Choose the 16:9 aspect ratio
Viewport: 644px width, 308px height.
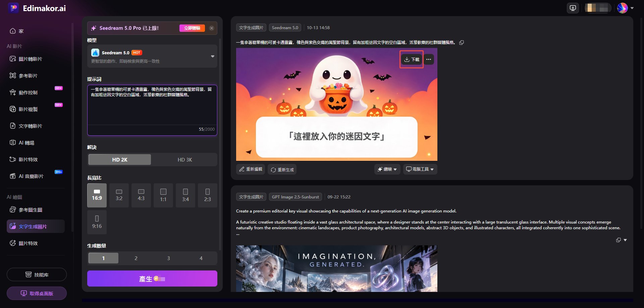(97, 195)
